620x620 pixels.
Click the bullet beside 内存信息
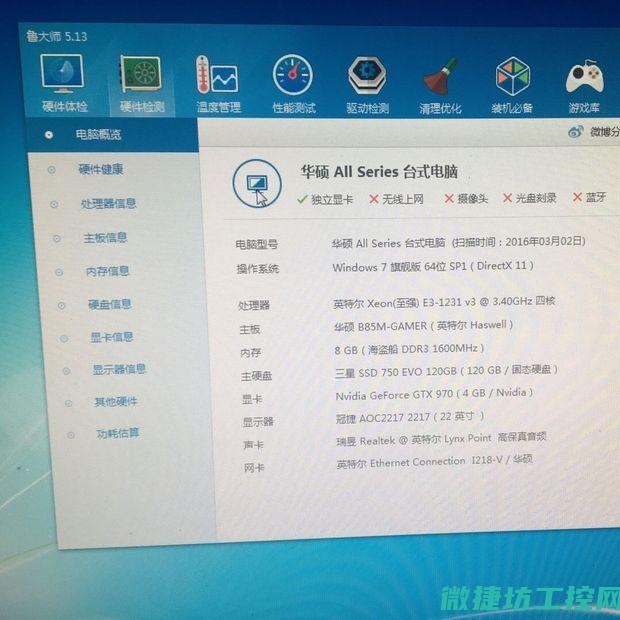pyautogui.click(x=59, y=272)
